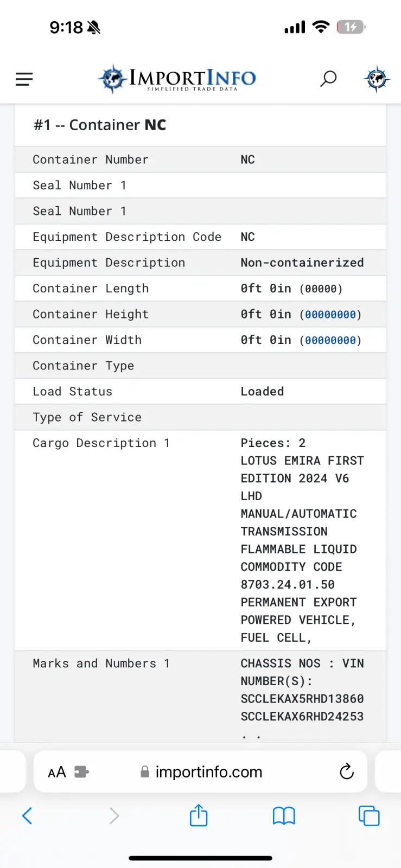Tap the forward navigation arrow
The width and height of the screenshot is (401, 868).
[x=114, y=815]
